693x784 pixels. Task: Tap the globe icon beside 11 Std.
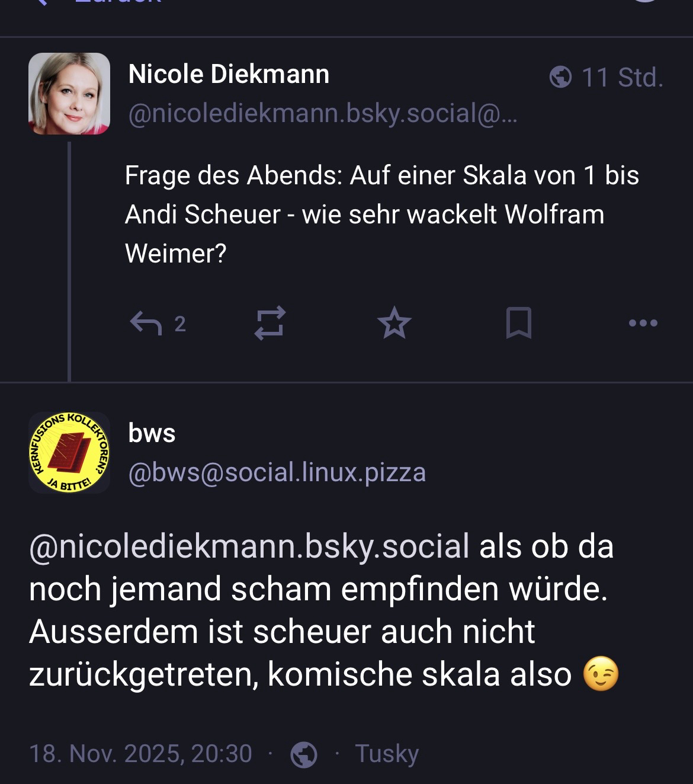[560, 77]
